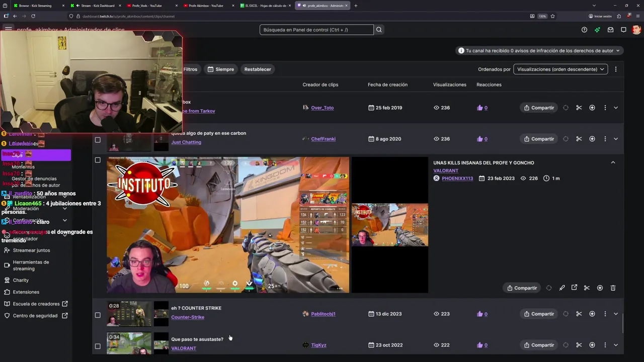This screenshot has width=644, height=362.
Task: Click the plus-circle icon on expanded clip
Action: tap(600, 288)
